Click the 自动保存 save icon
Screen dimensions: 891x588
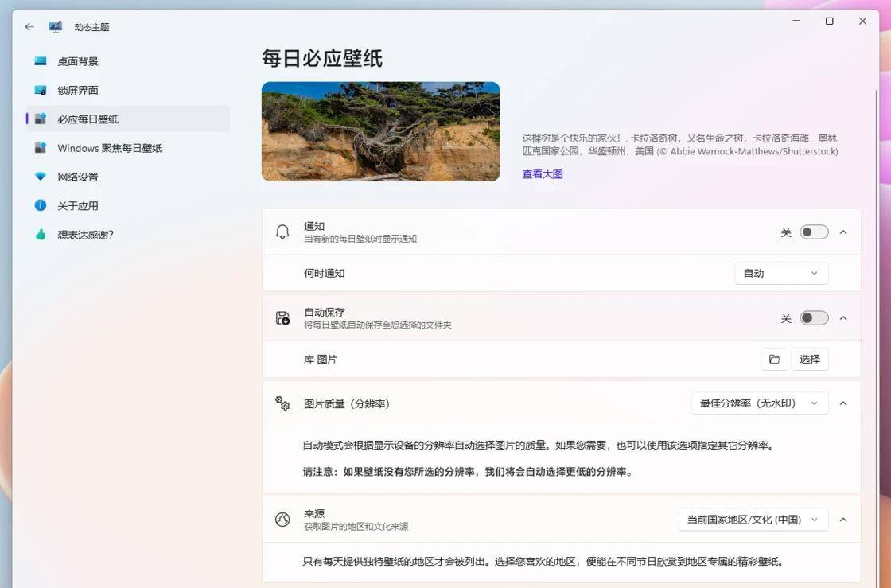[282, 317]
